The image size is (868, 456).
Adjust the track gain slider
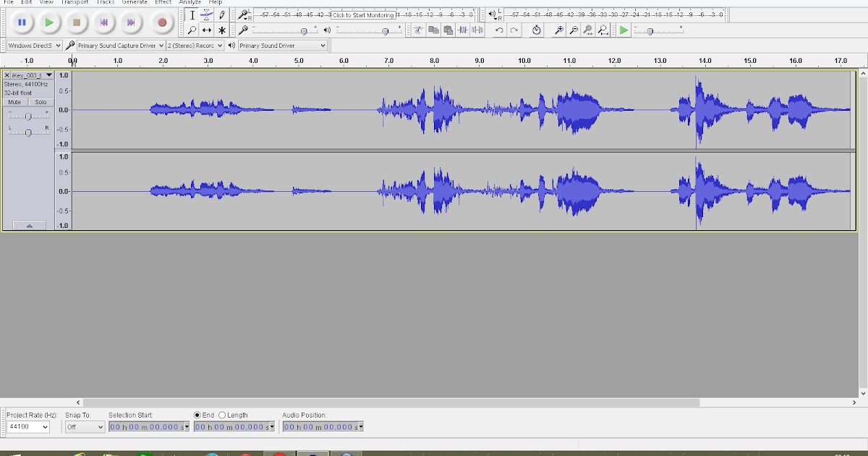(x=28, y=117)
